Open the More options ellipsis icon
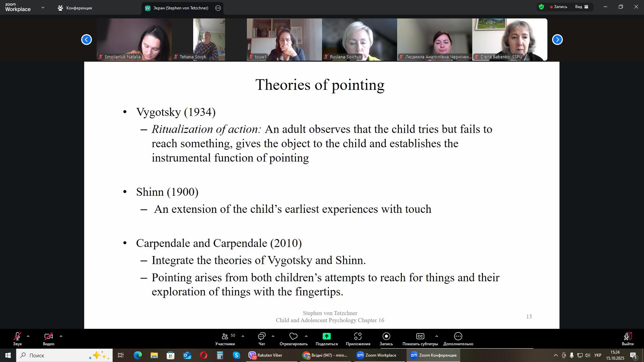The image size is (644, 362). coord(458,336)
